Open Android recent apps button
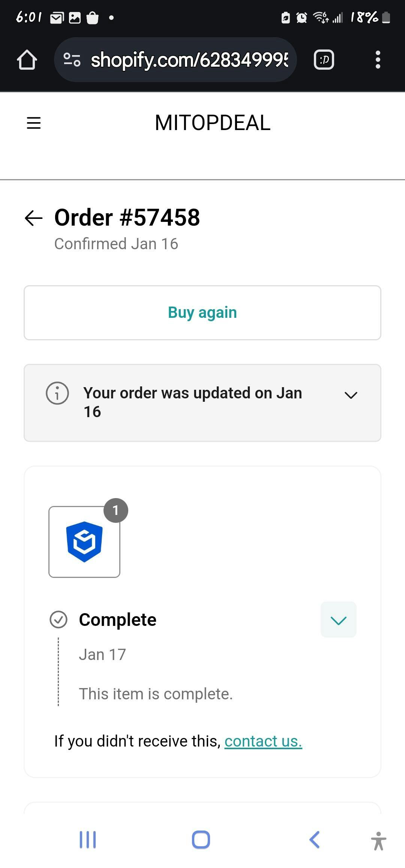The width and height of the screenshot is (405, 868). (x=88, y=840)
